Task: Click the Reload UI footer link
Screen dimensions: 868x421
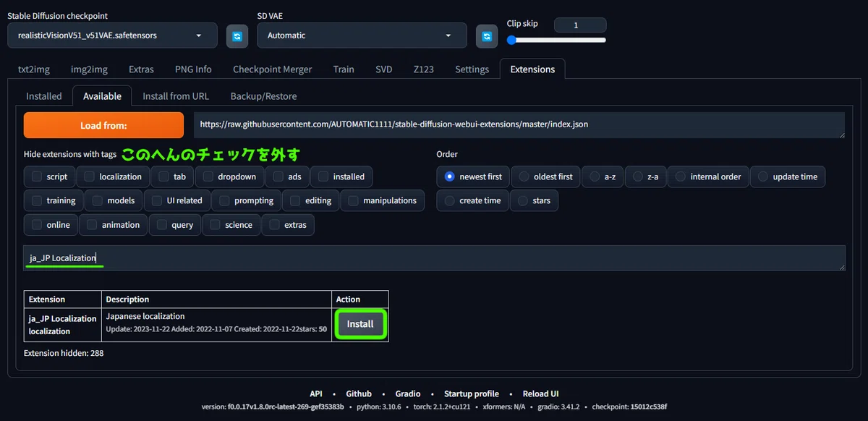Action: pos(540,394)
